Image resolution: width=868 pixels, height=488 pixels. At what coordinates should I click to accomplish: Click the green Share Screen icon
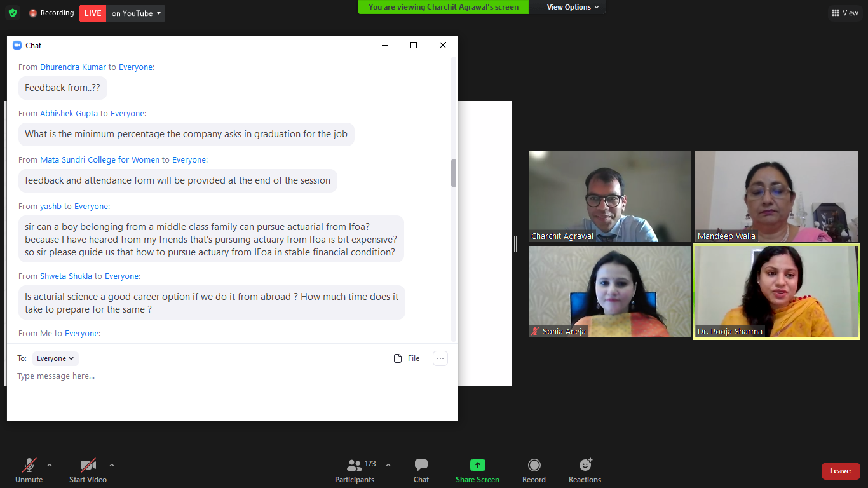click(x=477, y=466)
